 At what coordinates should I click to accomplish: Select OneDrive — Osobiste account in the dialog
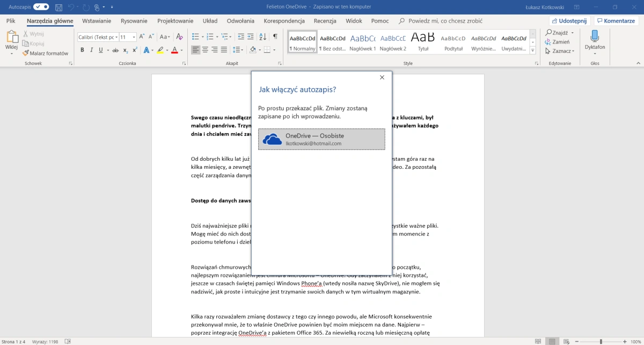(x=321, y=139)
